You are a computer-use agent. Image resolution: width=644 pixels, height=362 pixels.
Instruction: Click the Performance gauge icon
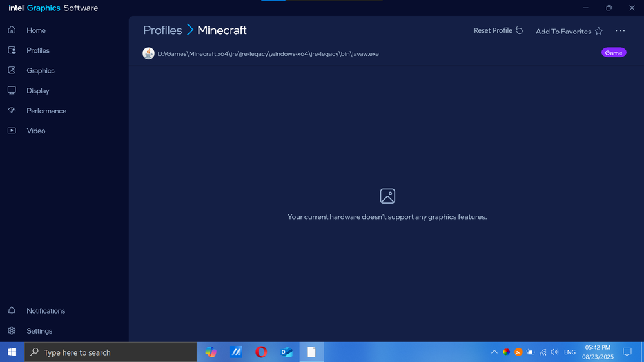coord(12,110)
